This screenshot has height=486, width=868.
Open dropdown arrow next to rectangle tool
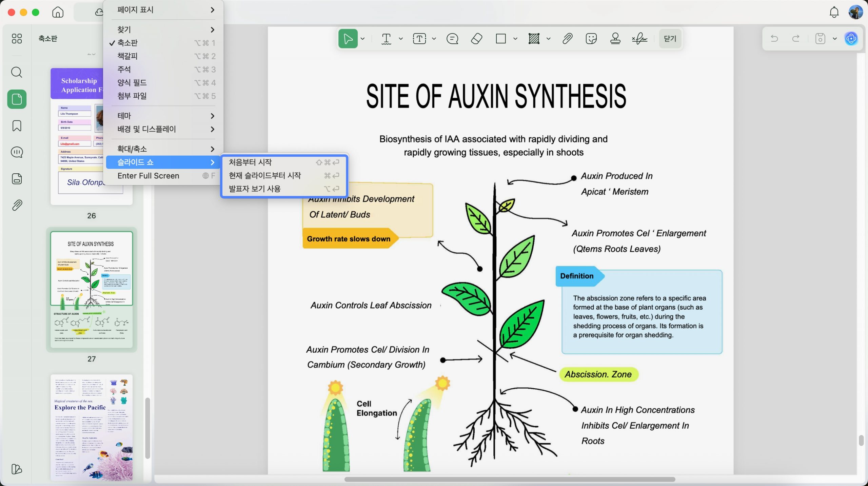pyautogui.click(x=515, y=39)
